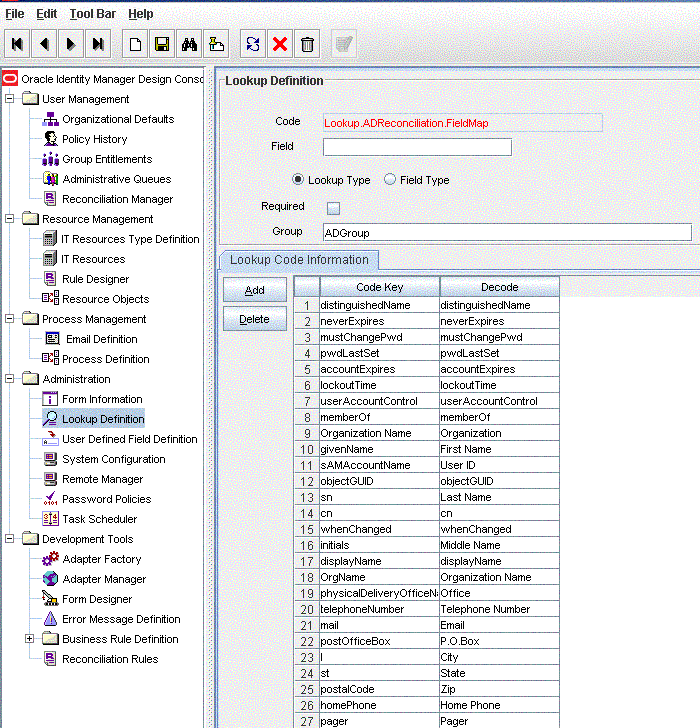Click the Save (floppy disk) toolbar icon
Screen dimensions: 700x728
[x=161, y=44]
